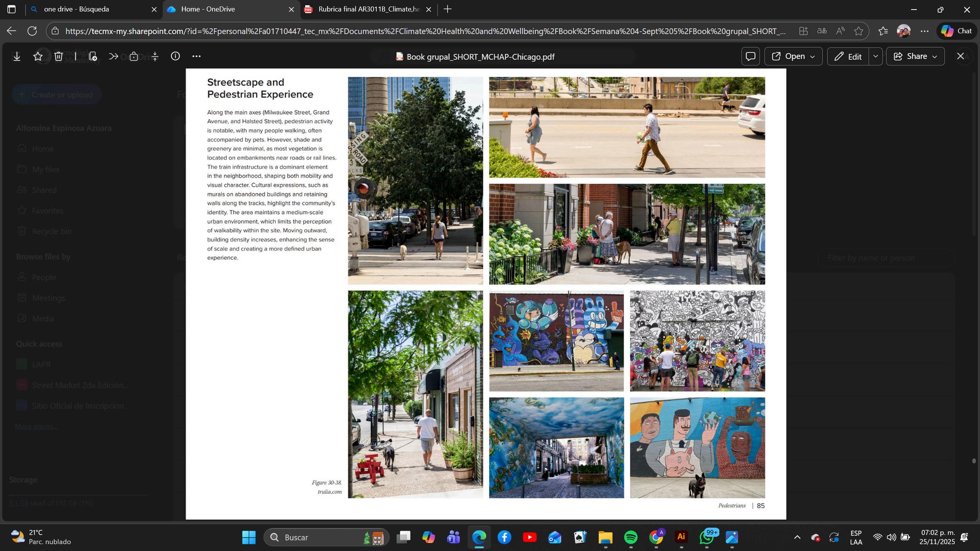Screen dimensions: 980x551
Task: Favorite this page using address bar star
Action: (858, 31)
